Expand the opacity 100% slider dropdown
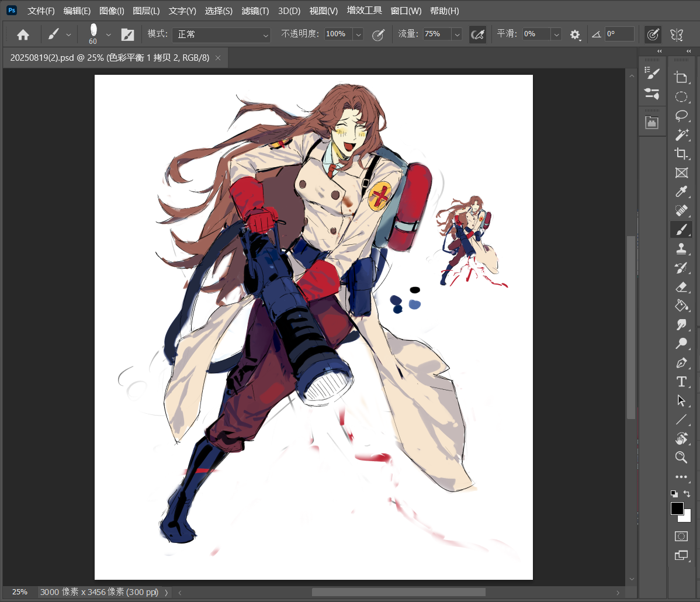 click(x=358, y=34)
